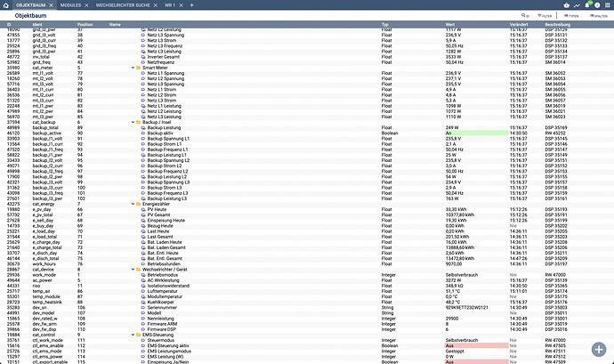Sort by the Wert column header
The image size is (614, 364).
[x=450, y=24]
